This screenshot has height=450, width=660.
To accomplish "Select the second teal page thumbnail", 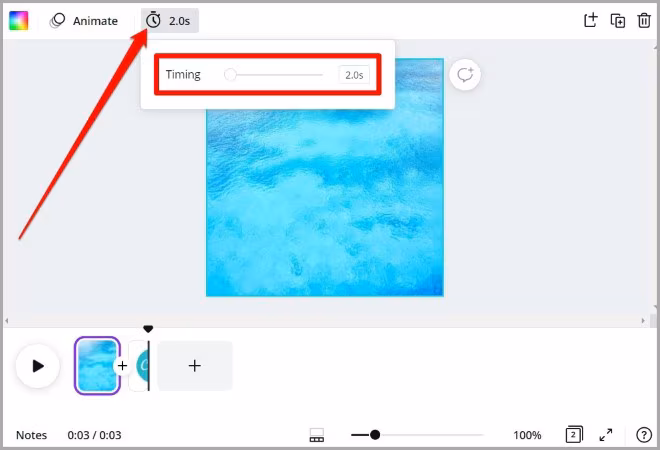I will [x=141, y=365].
